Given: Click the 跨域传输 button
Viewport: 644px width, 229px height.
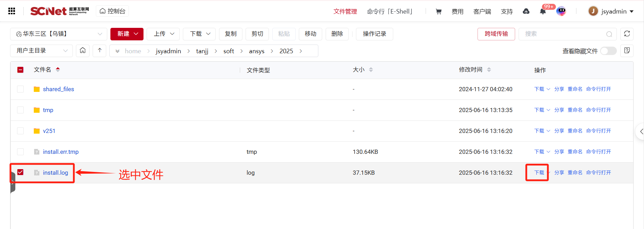Looking at the screenshot, I should click(496, 34).
